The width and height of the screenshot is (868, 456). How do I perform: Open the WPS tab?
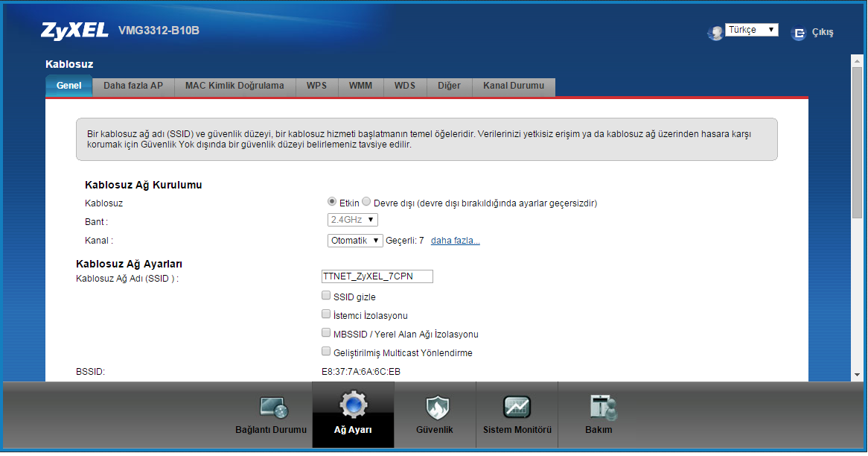(316, 86)
